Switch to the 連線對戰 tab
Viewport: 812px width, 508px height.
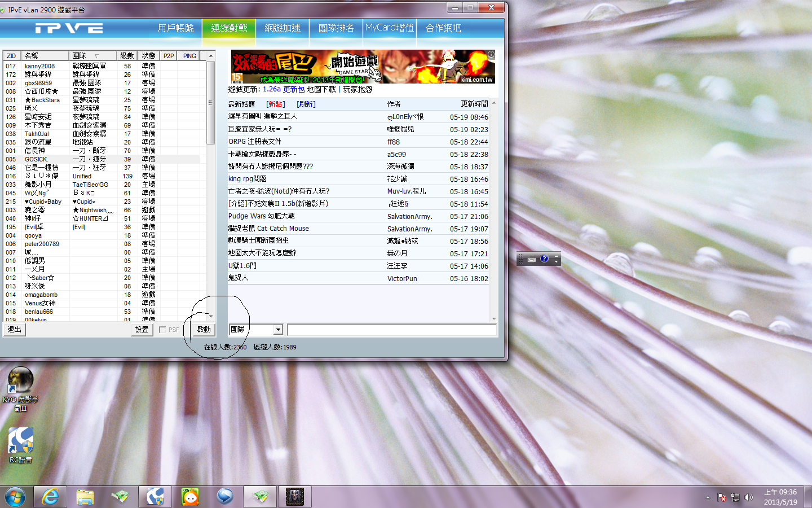(229, 28)
